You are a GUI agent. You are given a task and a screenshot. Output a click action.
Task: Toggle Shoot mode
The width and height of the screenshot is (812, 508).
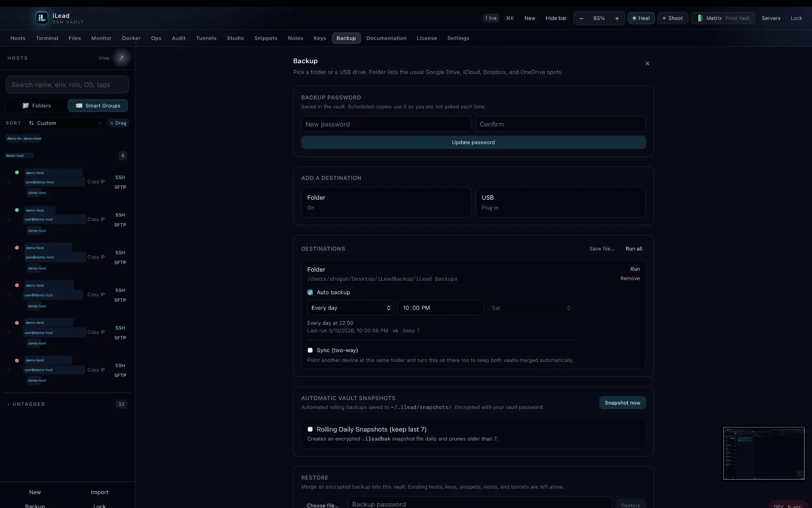pyautogui.click(x=672, y=18)
